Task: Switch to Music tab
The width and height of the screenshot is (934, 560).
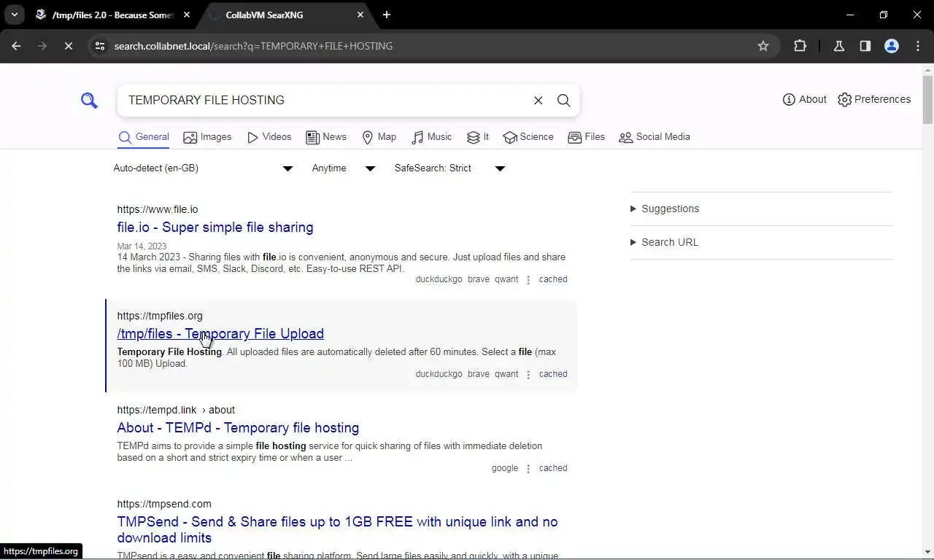Action: tap(431, 137)
